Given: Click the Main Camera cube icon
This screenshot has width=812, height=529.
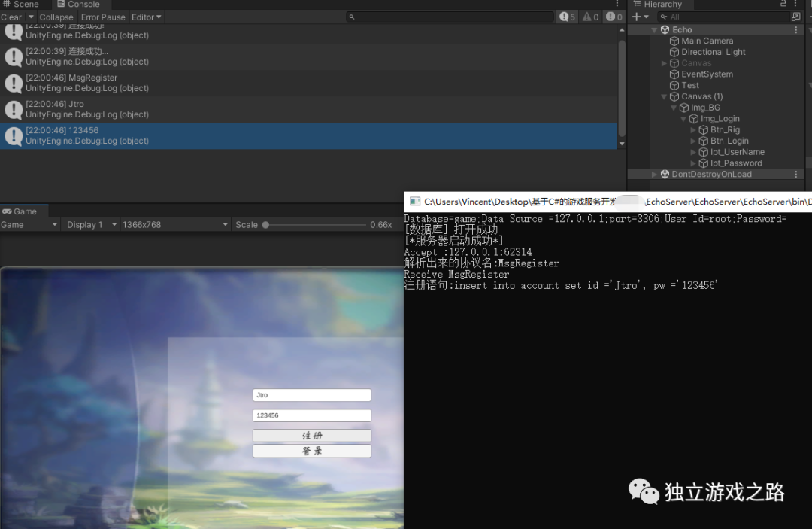Looking at the screenshot, I should (x=674, y=41).
